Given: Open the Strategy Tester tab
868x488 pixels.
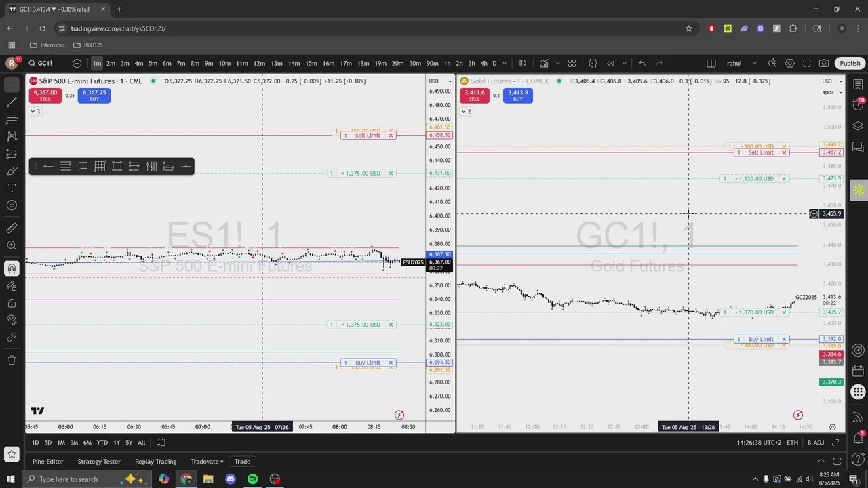Looking at the screenshot, I should pyautogui.click(x=99, y=462).
